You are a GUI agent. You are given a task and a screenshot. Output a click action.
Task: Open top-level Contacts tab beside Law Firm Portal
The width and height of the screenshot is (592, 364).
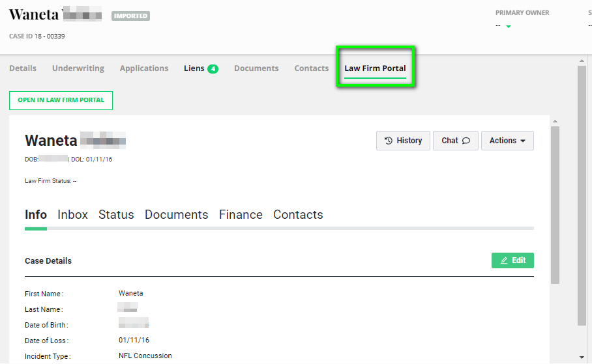click(x=312, y=68)
